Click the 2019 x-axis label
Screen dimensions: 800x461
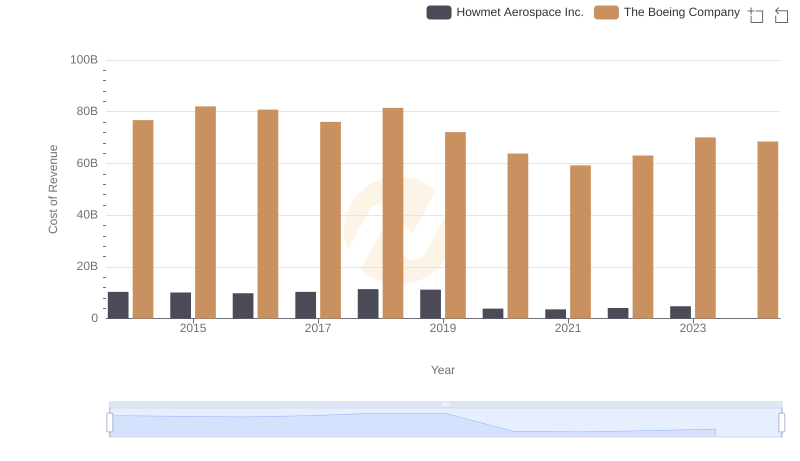[x=443, y=328]
